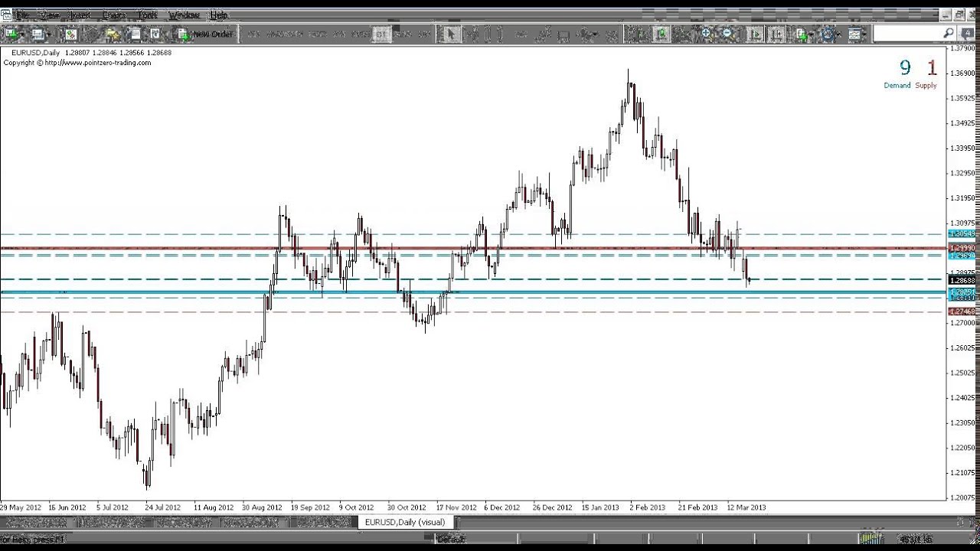Open the Insert menu
This screenshot has width=980, height=551.
pyautogui.click(x=80, y=15)
